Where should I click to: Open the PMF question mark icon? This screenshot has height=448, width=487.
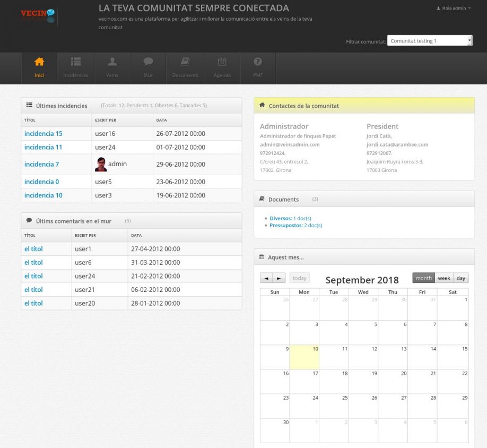(x=258, y=62)
